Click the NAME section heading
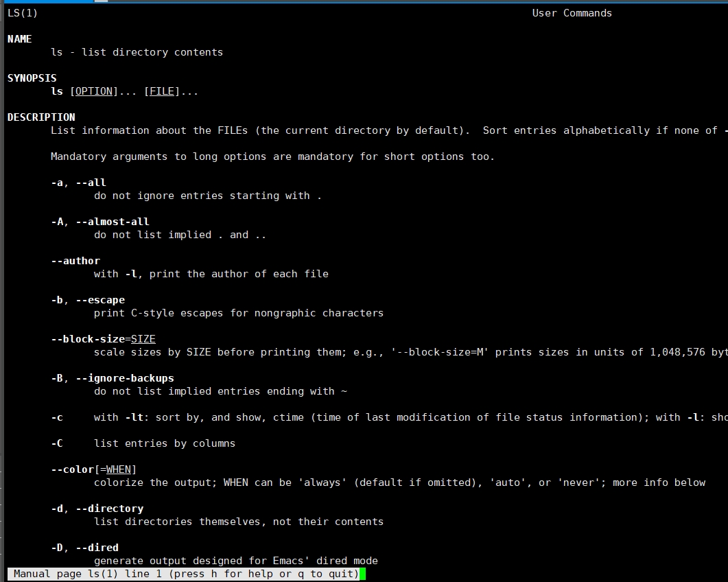The image size is (728, 582). pyautogui.click(x=20, y=39)
